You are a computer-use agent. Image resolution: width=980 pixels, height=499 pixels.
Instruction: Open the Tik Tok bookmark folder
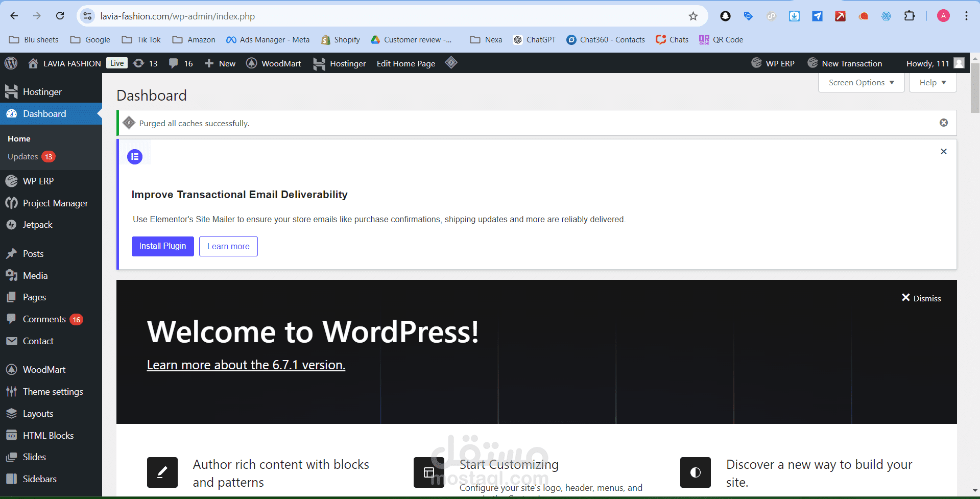[141, 40]
